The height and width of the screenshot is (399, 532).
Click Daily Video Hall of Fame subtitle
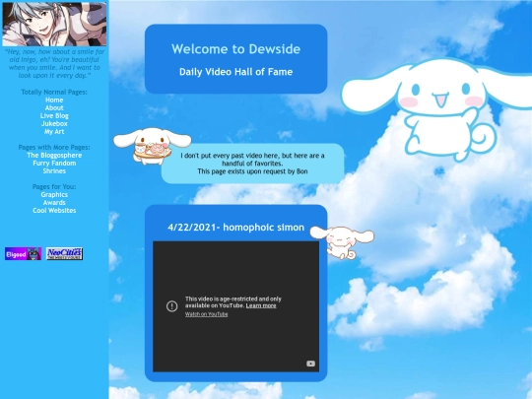(235, 72)
